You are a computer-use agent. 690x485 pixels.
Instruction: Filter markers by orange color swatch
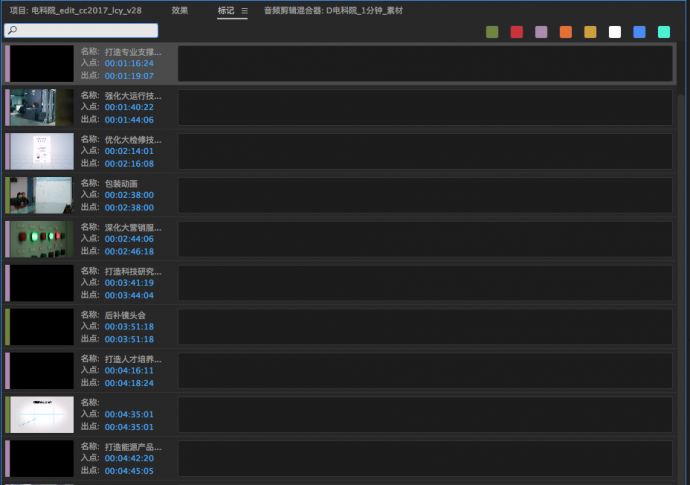[x=566, y=32]
